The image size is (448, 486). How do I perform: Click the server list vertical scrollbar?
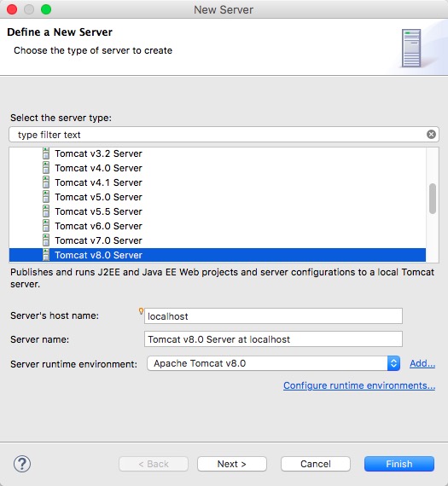(x=433, y=199)
